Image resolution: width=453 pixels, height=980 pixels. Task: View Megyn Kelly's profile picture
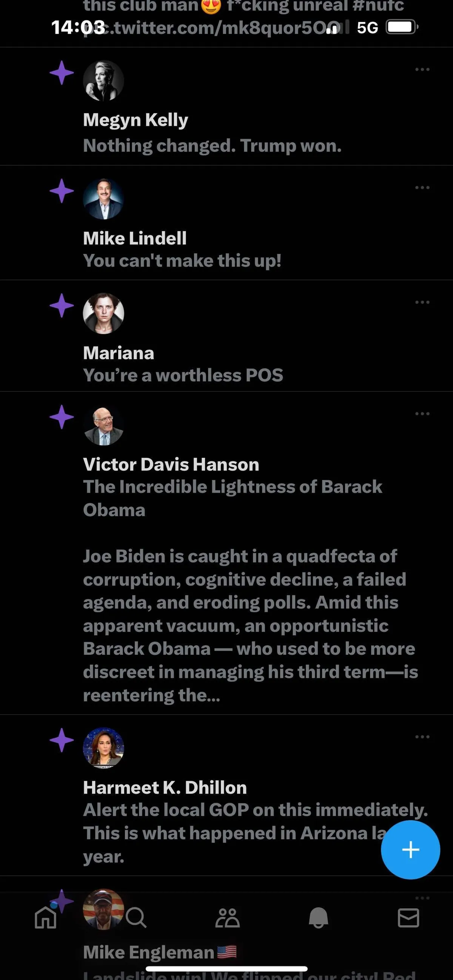103,81
